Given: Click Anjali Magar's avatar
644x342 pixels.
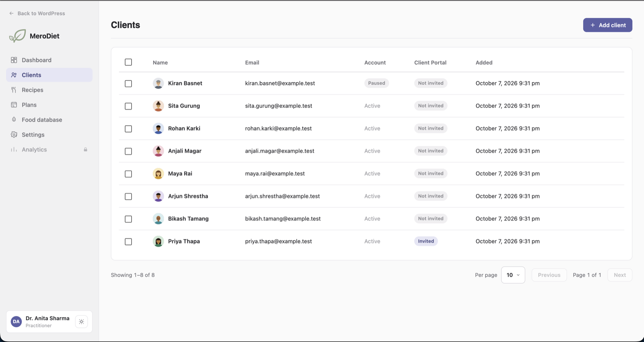Looking at the screenshot, I should point(158,151).
